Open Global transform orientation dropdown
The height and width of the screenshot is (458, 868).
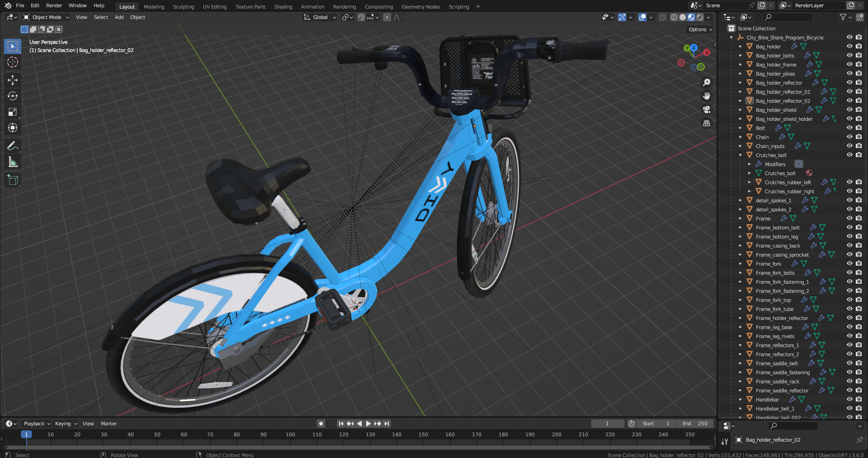320,17
